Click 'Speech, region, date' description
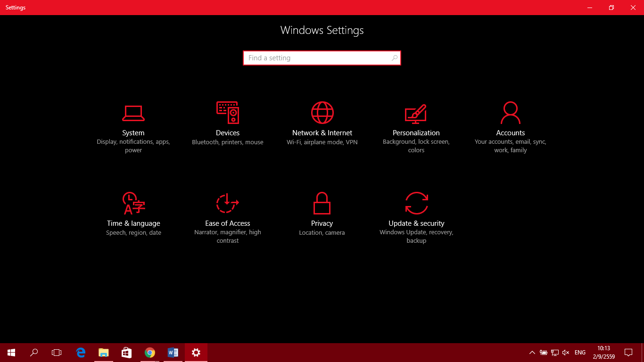The height and width of the screenshot is (362, 644). pyautogui.click(x=133, y=232)
